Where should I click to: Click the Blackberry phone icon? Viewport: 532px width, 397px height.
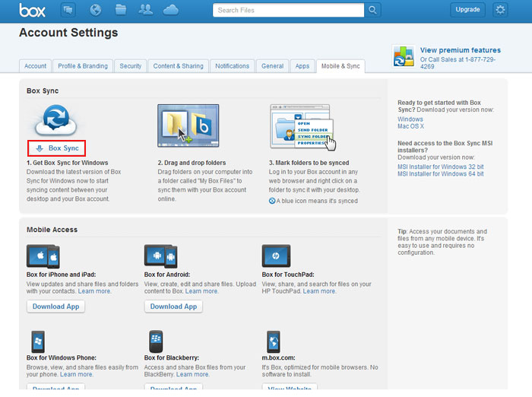156,341
